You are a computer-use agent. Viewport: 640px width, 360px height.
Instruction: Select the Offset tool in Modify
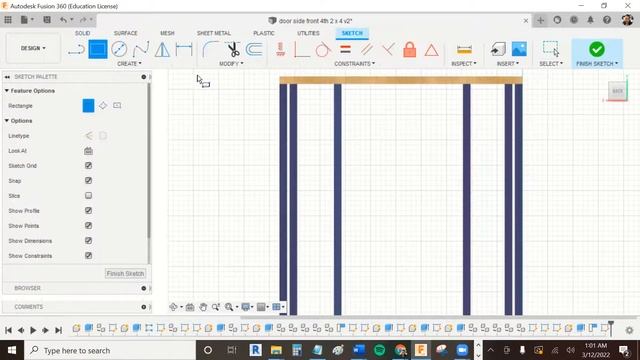[x=254, y=49]
